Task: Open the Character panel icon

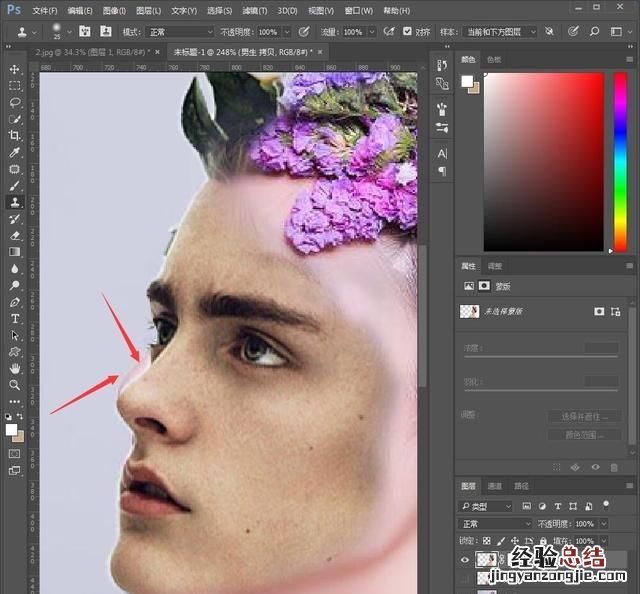Action: click(x=442, y=153)
